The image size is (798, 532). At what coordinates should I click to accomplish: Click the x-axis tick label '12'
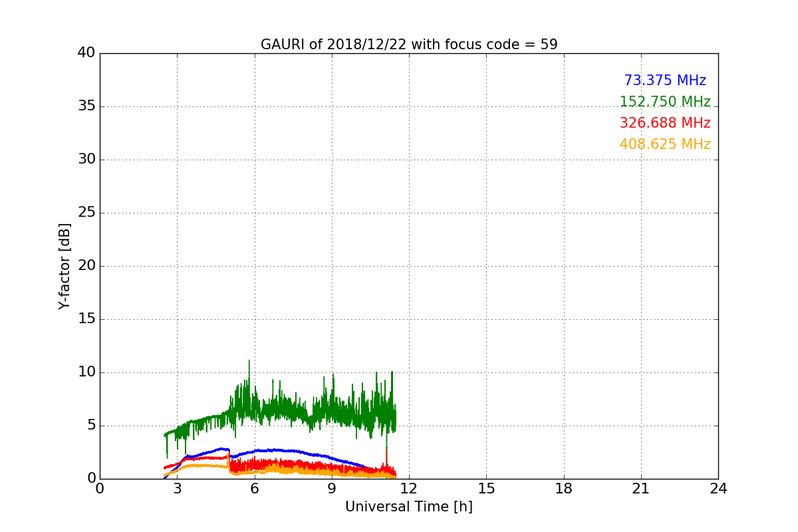(x=409, y=489)
